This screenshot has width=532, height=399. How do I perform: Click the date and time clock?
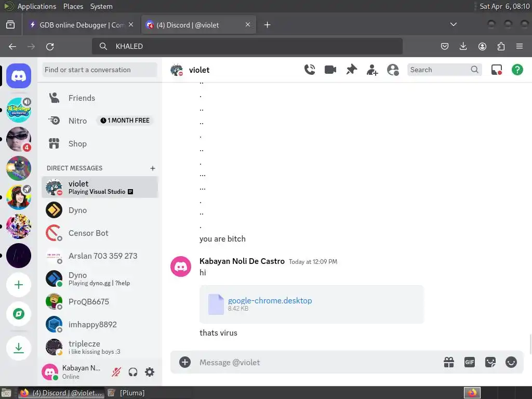(x=504, y=6)
